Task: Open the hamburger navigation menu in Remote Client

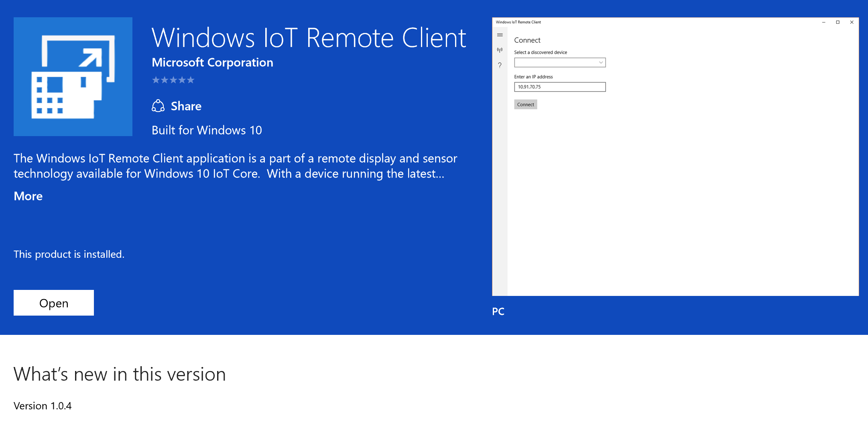Action: pos(500,35)
